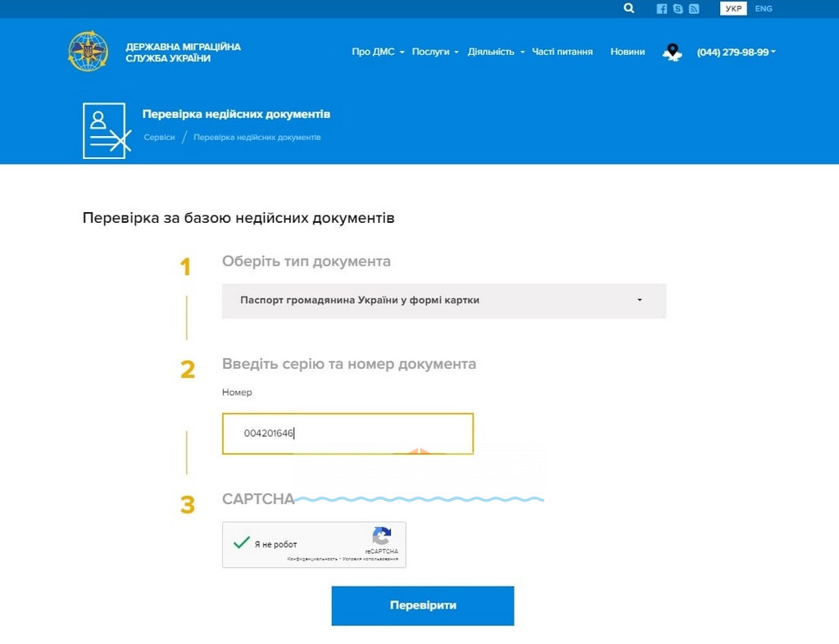Image resolution: width=839 pixels, height=644 pixels.
Task: Click the Ukraine map location pin icon
Action: 673,52
